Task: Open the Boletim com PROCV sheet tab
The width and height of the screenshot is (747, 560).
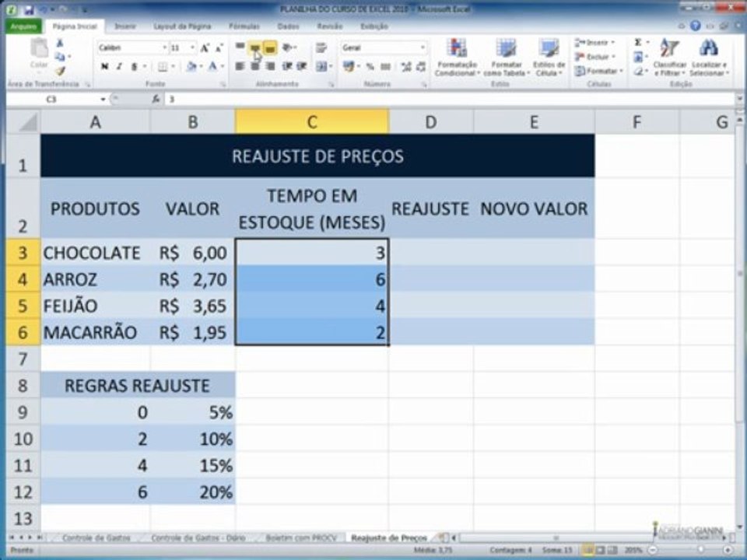Action: (x=301, y=537)
